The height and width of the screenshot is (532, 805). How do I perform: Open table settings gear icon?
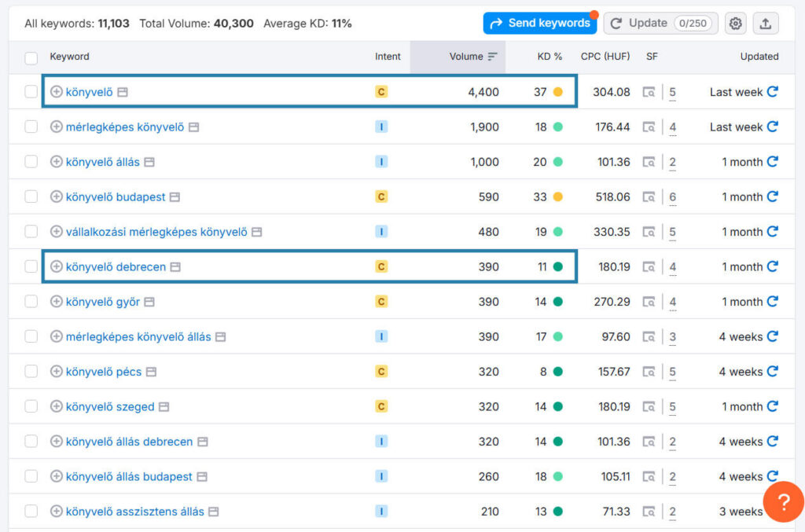tap(735, 24)
